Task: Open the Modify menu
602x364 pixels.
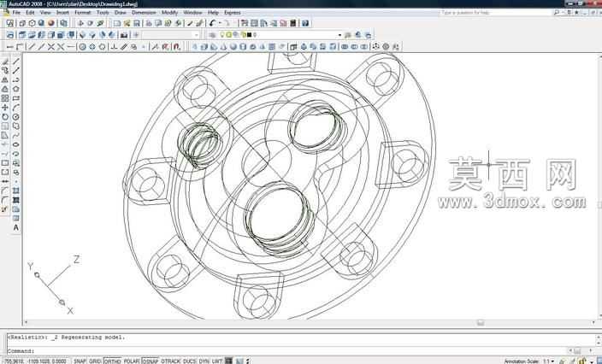Action: (169, 13)
